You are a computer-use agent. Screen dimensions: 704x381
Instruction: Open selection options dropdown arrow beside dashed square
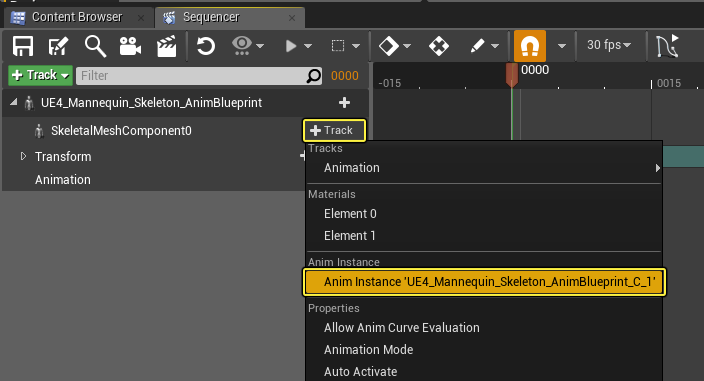(356, 46)
